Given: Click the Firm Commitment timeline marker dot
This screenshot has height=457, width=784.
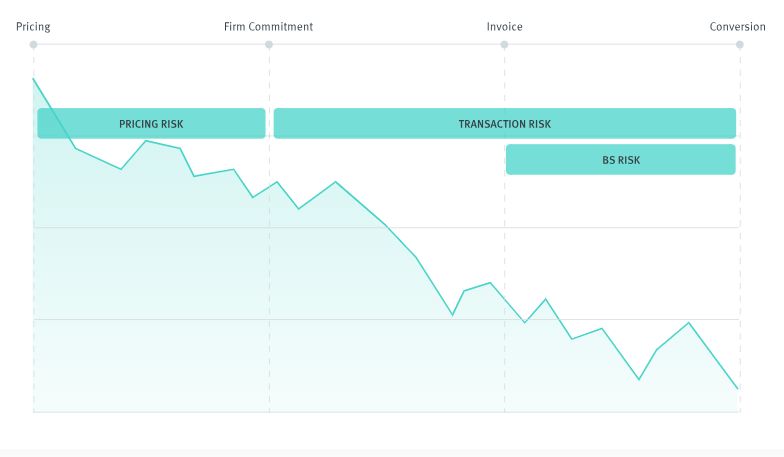Looking at the screenshot, I should tap(269, 45).
